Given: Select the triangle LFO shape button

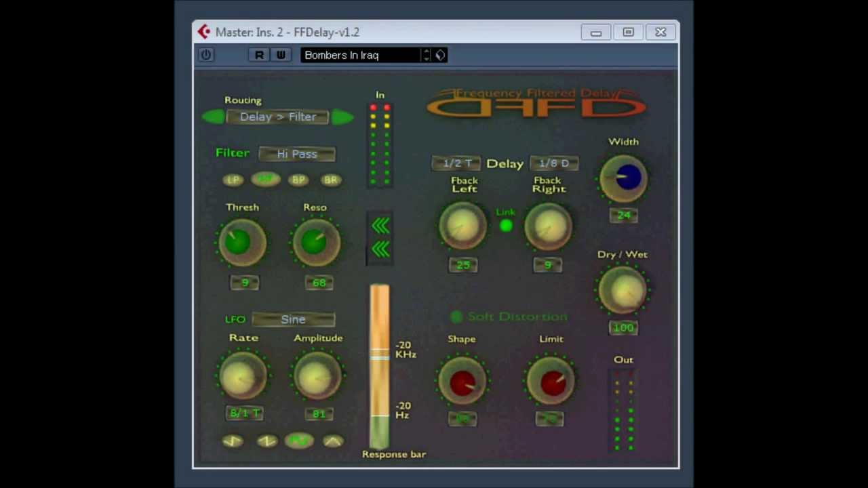Looking at the screenshot, I should (333, 441).
